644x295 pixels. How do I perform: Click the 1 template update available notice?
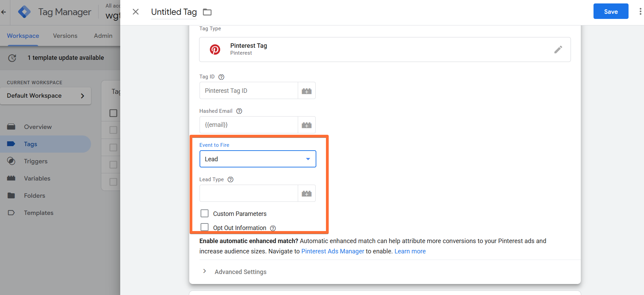pos(66,58)
